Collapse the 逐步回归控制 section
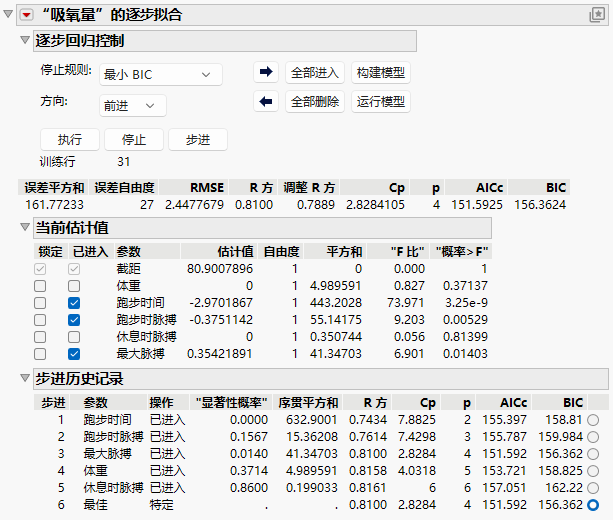The width and height of the screenshot is (613, 520). pos(25,40)
